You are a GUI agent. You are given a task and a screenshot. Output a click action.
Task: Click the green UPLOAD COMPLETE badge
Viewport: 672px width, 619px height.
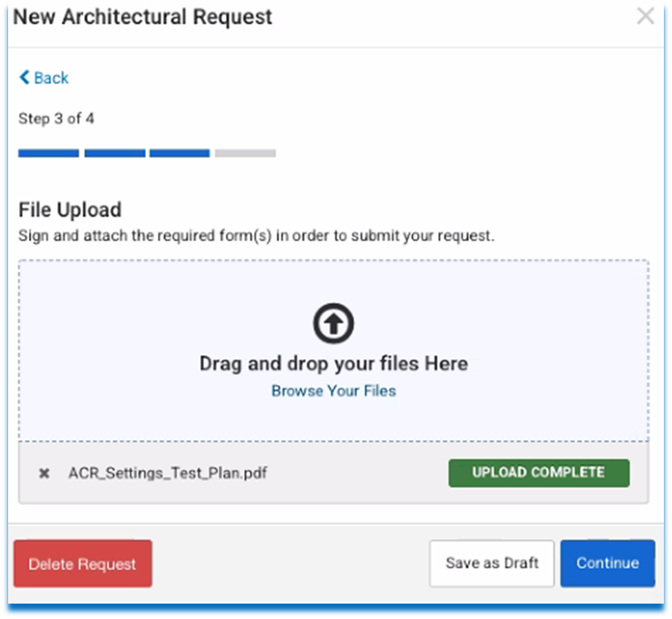click(x=539, y=473)
